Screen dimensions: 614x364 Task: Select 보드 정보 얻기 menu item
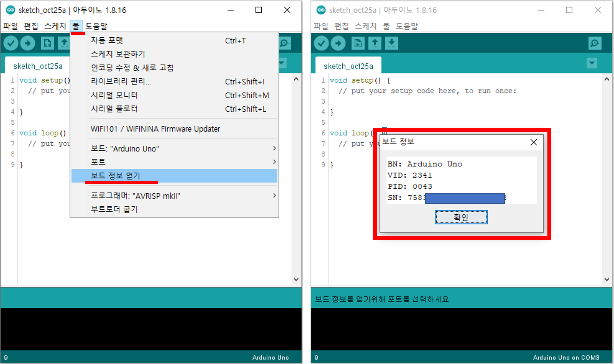pyautogui.click(x=115, y=176)
